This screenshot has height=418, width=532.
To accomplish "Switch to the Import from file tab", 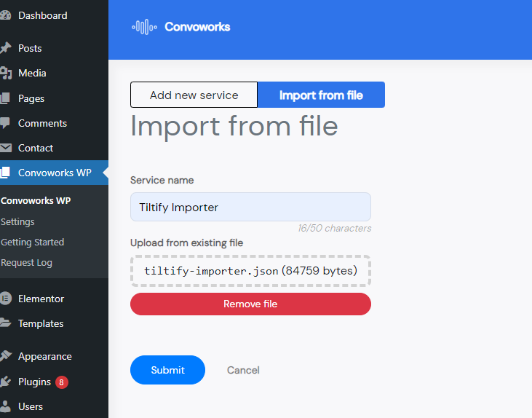I will (x=321, y=95).
